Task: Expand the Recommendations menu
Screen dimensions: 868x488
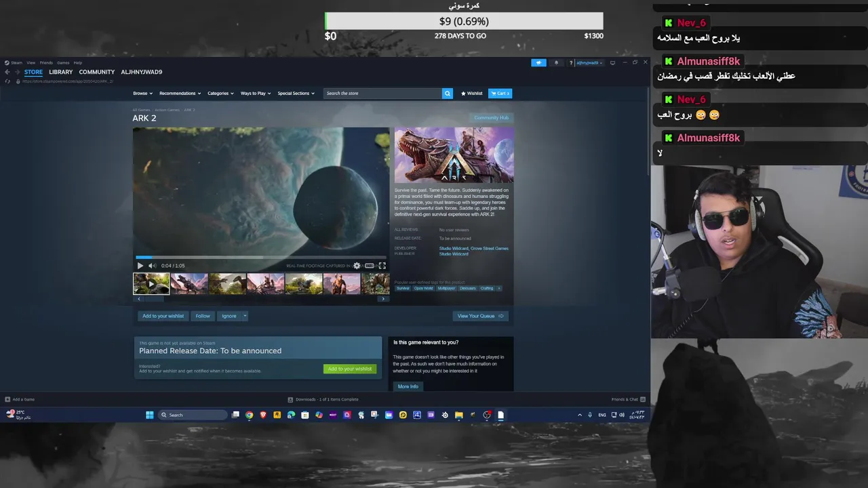Action: coord(180,94)
